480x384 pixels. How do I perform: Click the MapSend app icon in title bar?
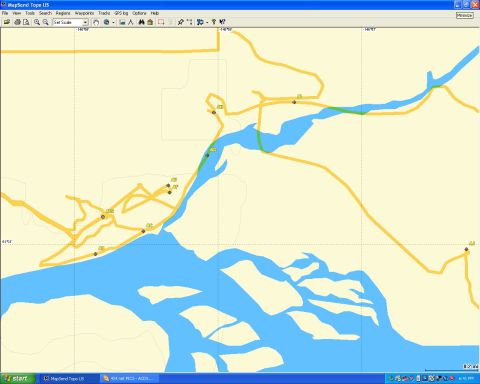point(4,5)
